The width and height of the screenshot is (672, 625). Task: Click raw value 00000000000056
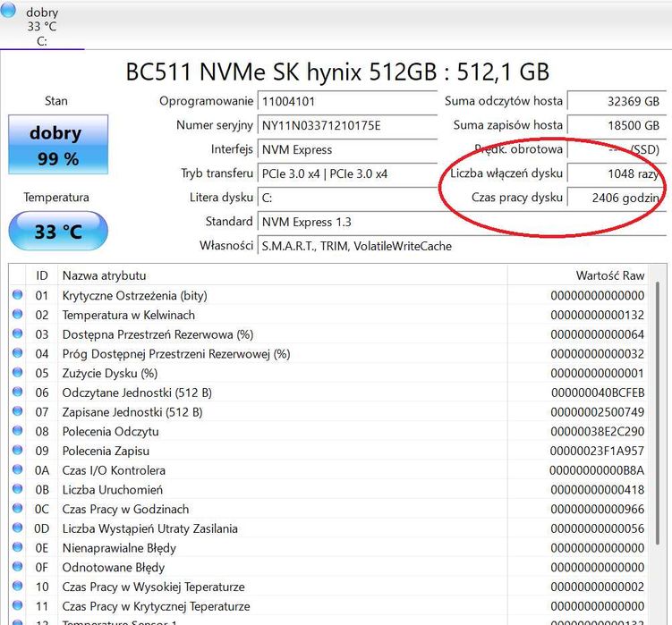tap(598, 528)
